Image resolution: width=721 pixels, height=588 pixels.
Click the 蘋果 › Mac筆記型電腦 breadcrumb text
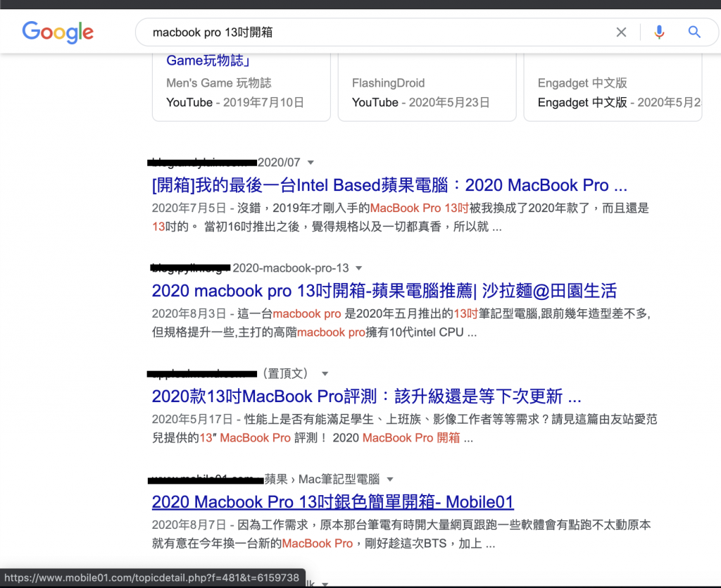pyautogui.click(x=322, y=479)
